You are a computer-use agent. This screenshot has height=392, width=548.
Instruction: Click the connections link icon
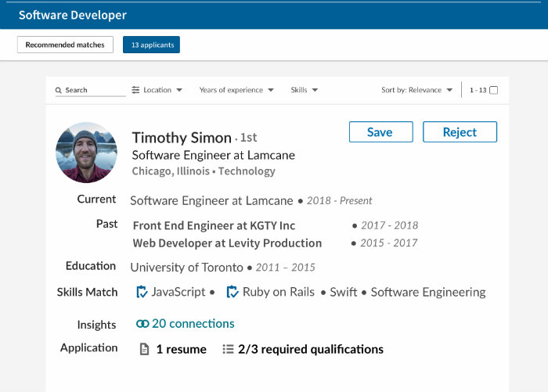[x=142, y=324]
